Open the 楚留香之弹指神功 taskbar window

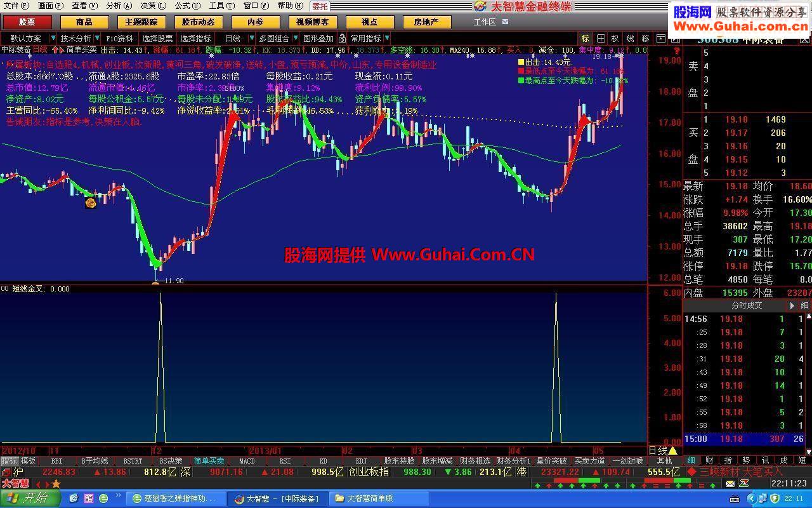(176, 498)
